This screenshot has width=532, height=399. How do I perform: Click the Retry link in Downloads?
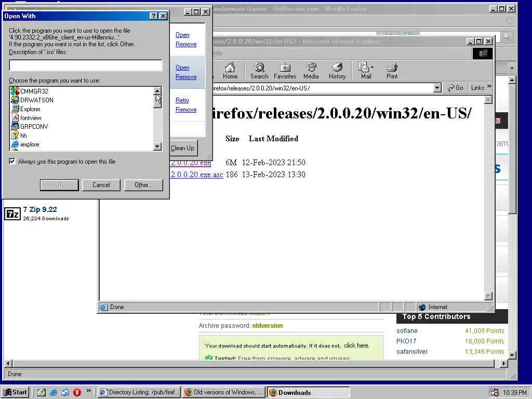182,100
